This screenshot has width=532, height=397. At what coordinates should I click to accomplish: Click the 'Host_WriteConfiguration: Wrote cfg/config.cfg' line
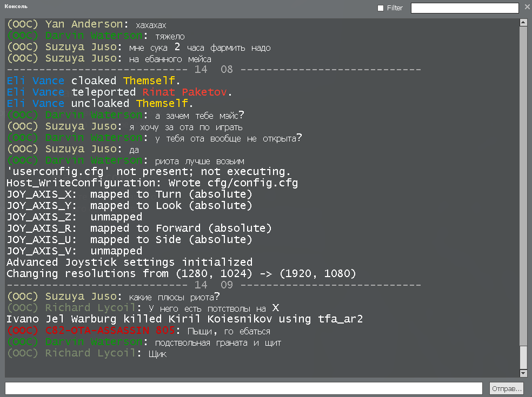pos(152,183)
